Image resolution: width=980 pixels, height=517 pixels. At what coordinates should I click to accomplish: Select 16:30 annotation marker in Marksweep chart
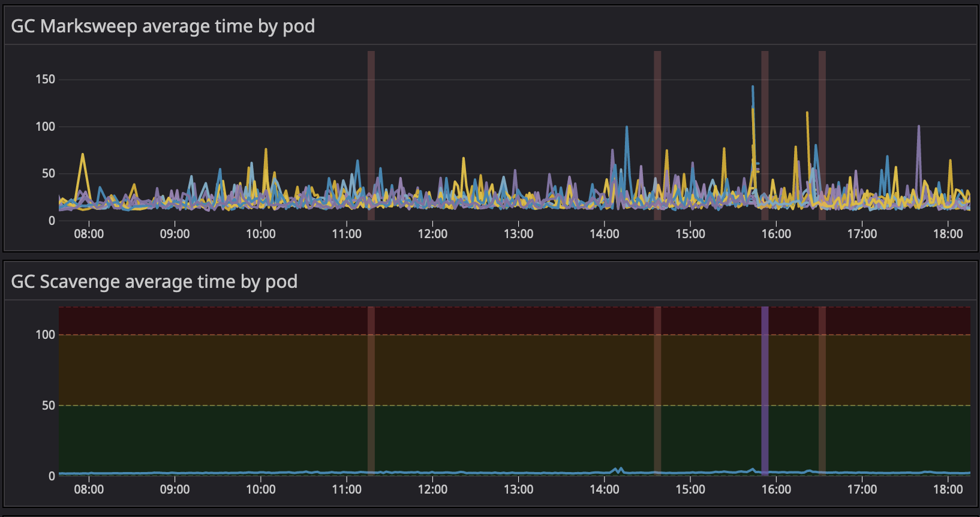pos(822,136)
